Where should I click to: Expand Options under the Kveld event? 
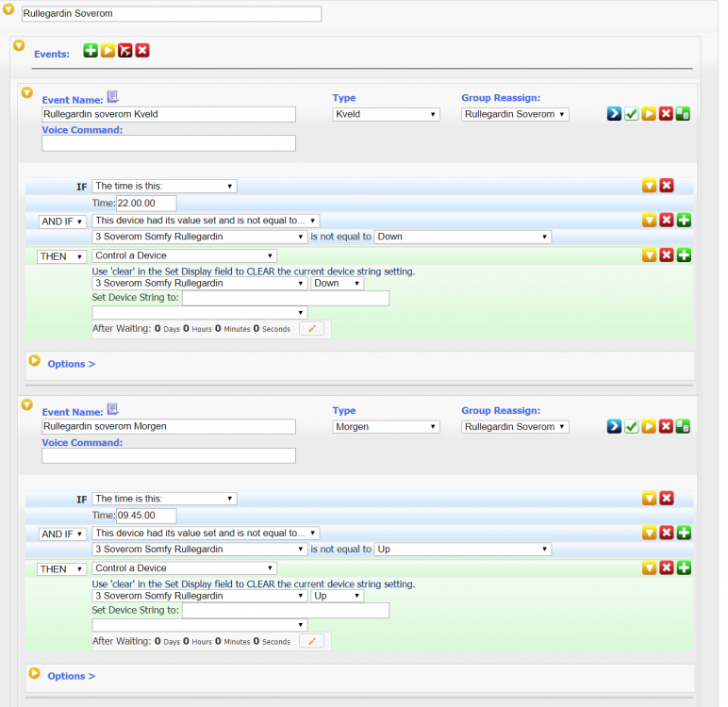(71, 364)
